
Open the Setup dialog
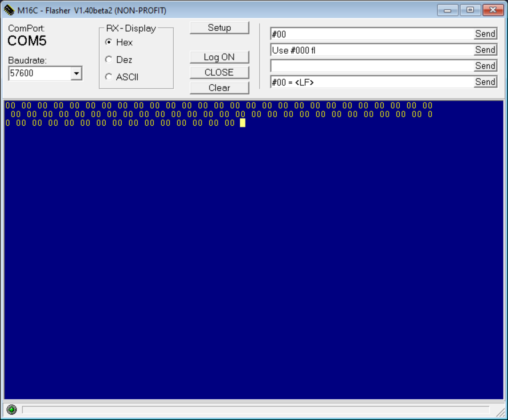pos(219,28)
